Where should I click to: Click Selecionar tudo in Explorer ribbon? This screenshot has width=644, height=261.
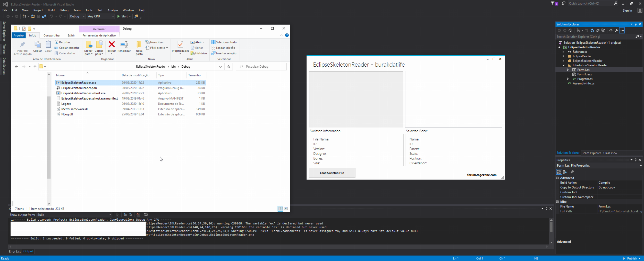point(224,42)
